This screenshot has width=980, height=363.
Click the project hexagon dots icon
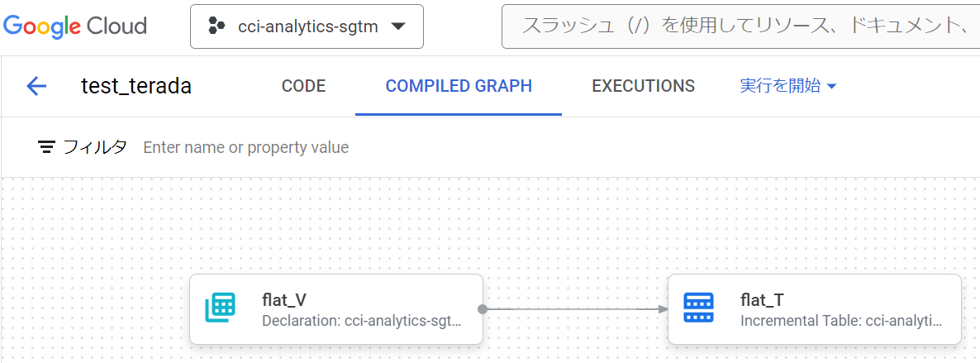[x=216, y=26]
